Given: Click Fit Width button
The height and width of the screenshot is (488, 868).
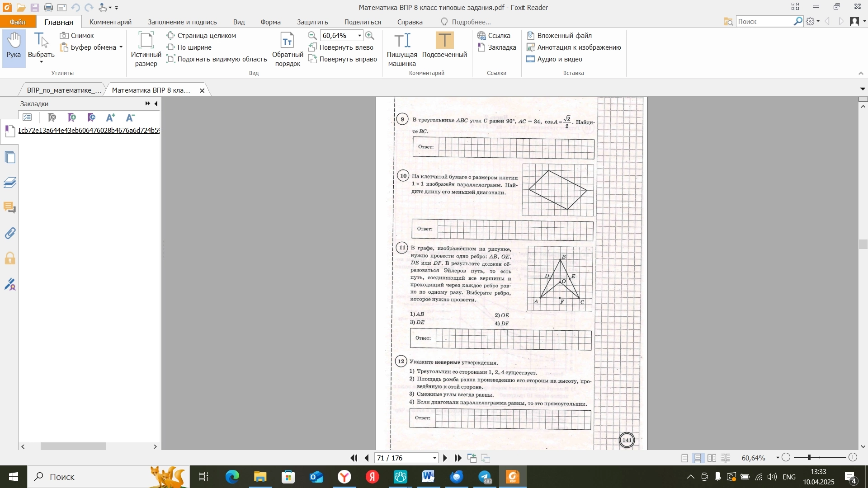Looking at the screenshot, I should (189, 47).
